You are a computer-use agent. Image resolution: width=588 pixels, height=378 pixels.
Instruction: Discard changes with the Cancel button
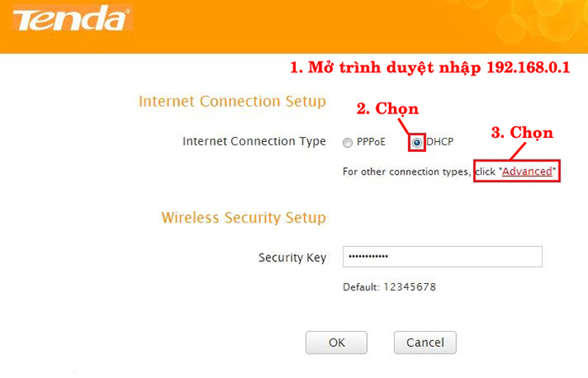coord(425,343)
